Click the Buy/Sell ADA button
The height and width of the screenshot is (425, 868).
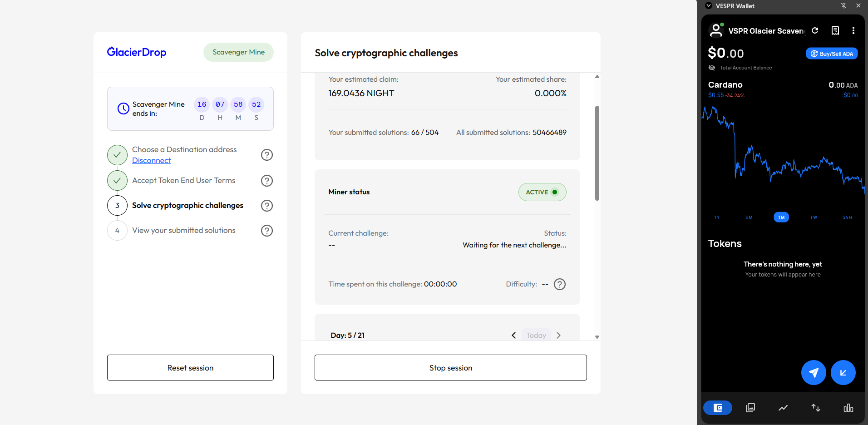pos(831,53)
